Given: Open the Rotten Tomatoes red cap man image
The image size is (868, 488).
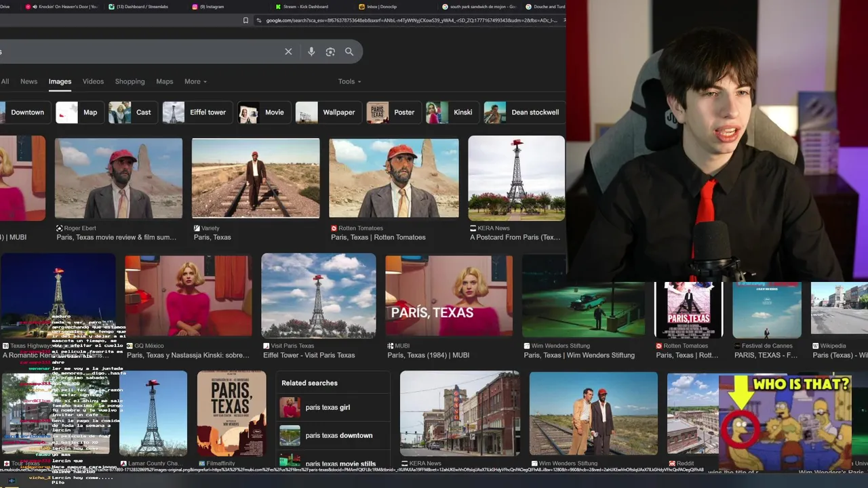Looking at the screenshot, I should pos(394,178).
